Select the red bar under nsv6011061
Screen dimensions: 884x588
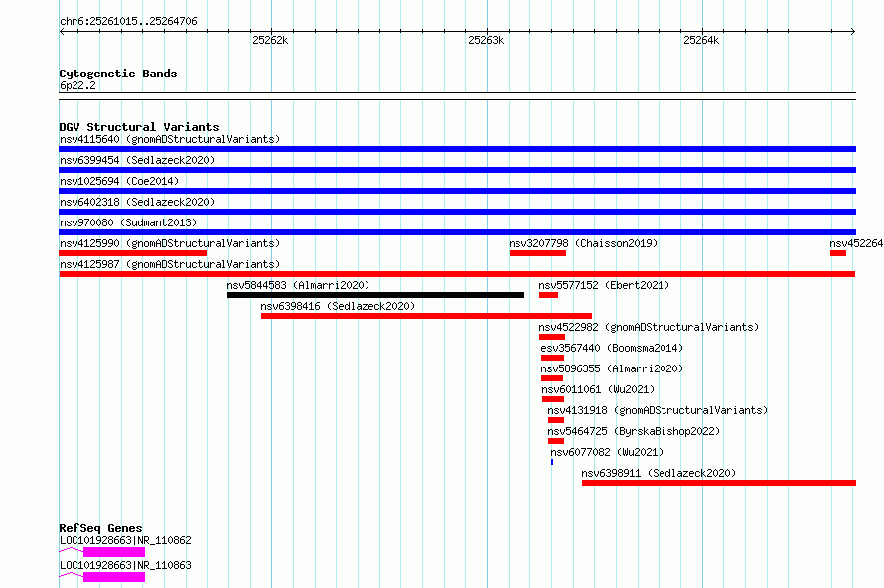click(553, 399)
